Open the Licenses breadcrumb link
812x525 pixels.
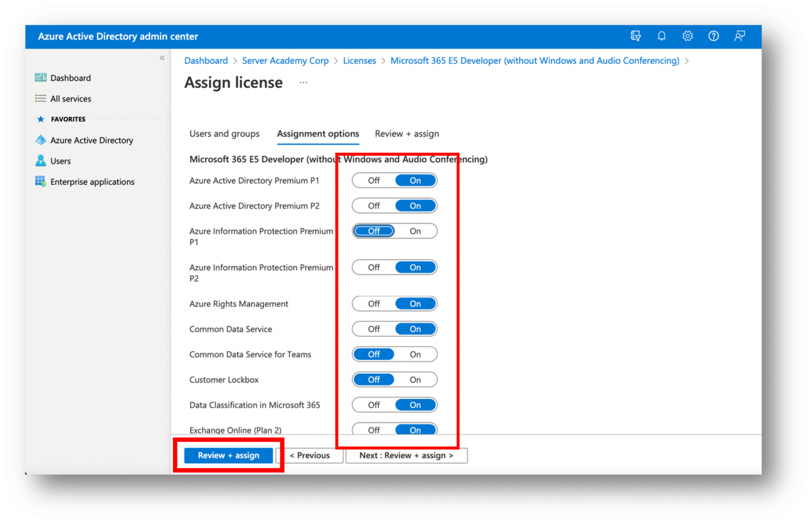(359, 61)
